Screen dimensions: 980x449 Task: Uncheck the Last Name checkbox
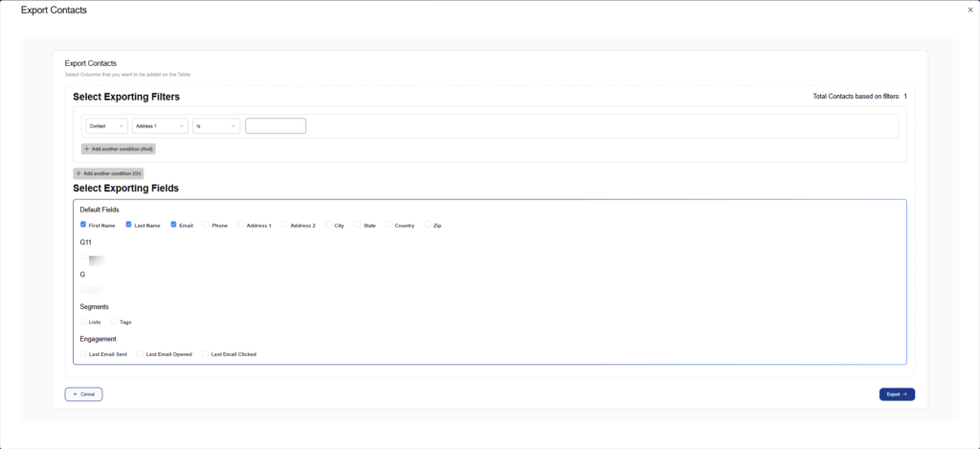[129, 225]
